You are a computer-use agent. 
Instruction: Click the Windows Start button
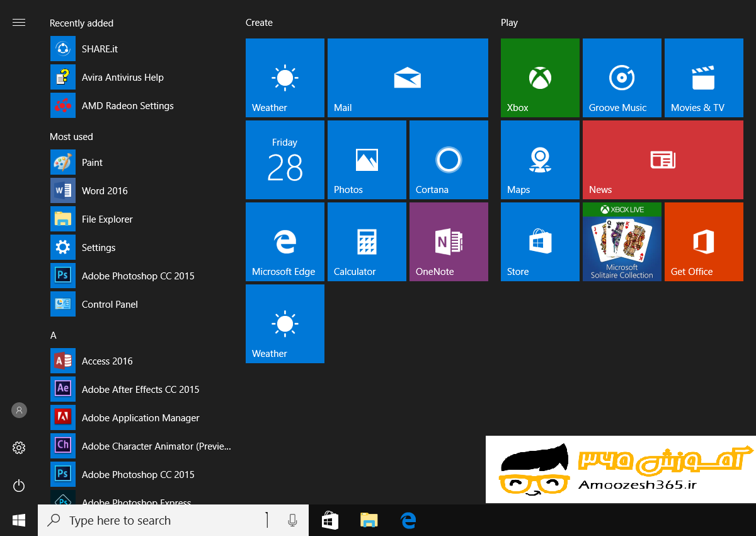(x=19, y=520)
